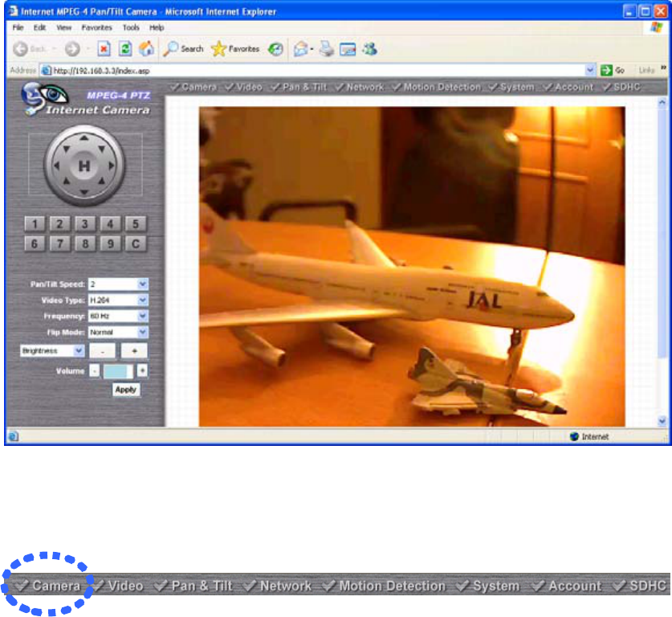Viewport: 672px width, 617px height.
Task: Open SDHC tab in browser page nav bar
Action: [621, 87]
